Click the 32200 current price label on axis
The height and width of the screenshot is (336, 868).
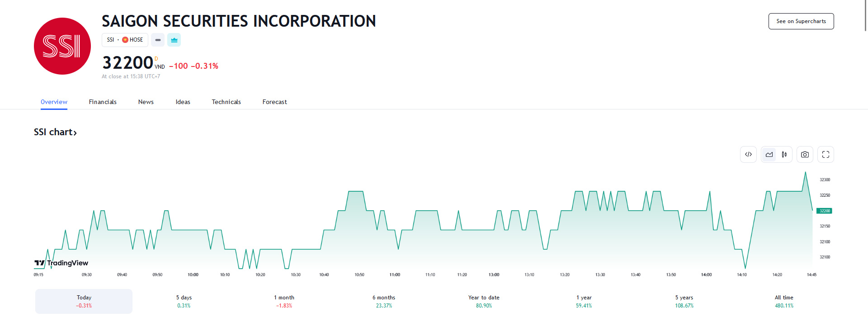click(824, 211)
